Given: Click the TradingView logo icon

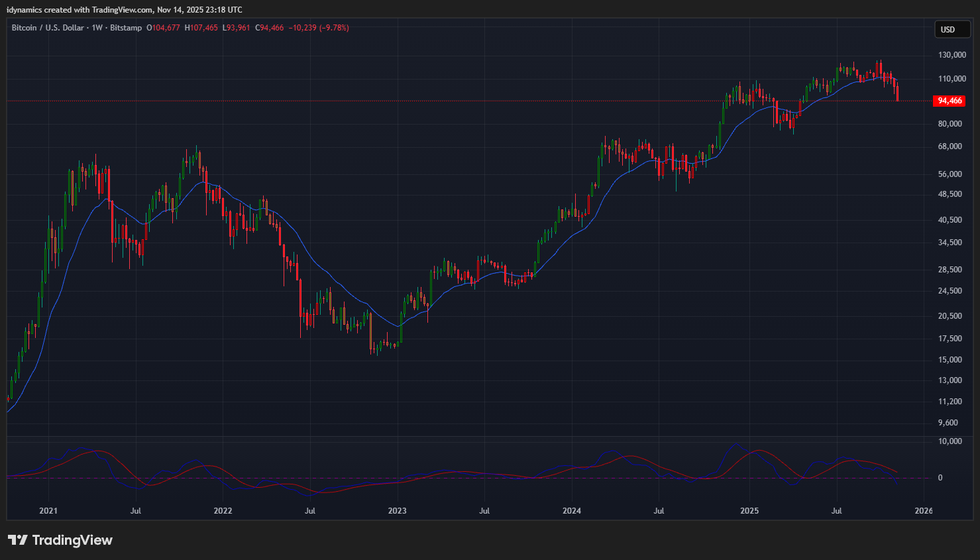Looking at the screenshot, I should point(18,540).
